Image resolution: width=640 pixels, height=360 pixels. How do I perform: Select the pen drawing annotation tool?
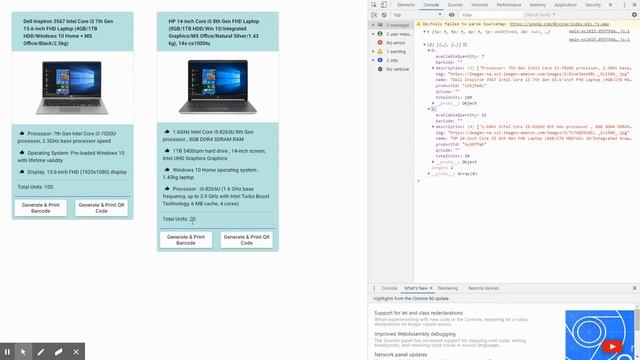pos(41,351)
